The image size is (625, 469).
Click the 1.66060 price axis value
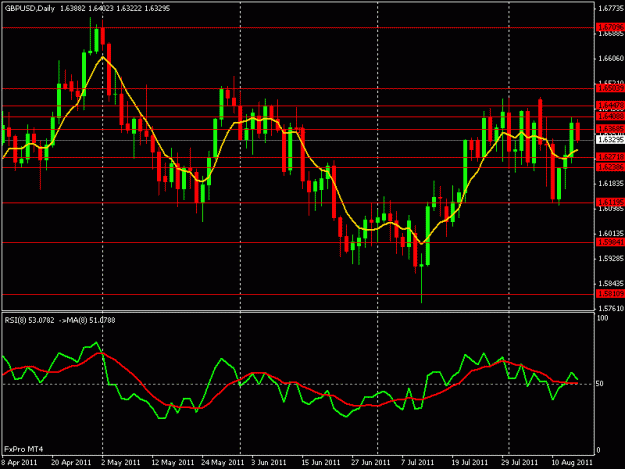coord(611,59)
